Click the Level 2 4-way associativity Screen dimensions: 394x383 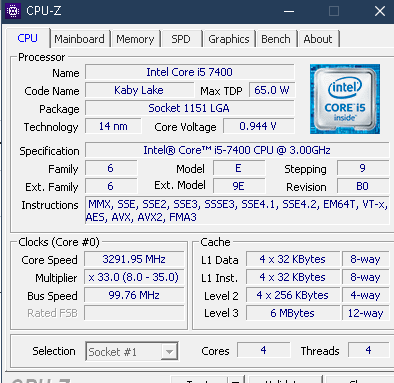[365, 295]
